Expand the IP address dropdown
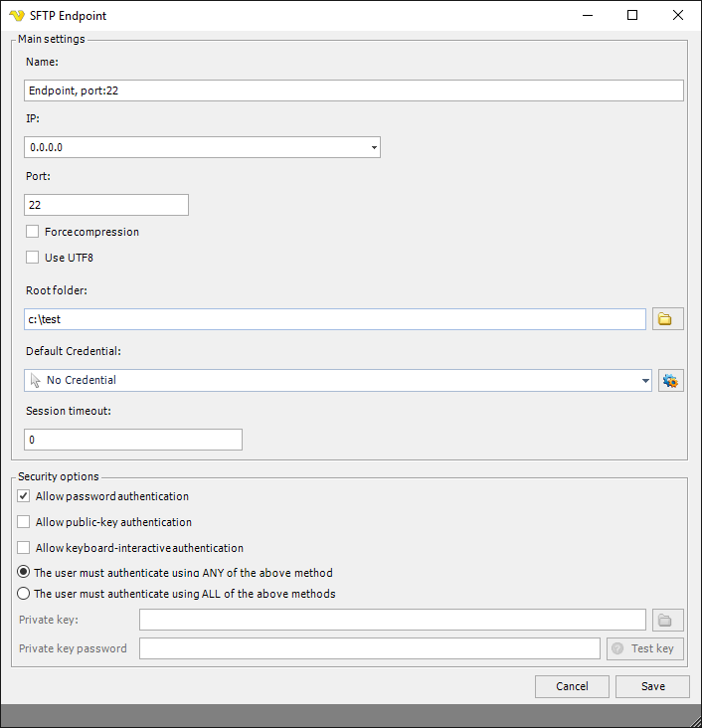The image size is (702, 728). pos(374,148)
